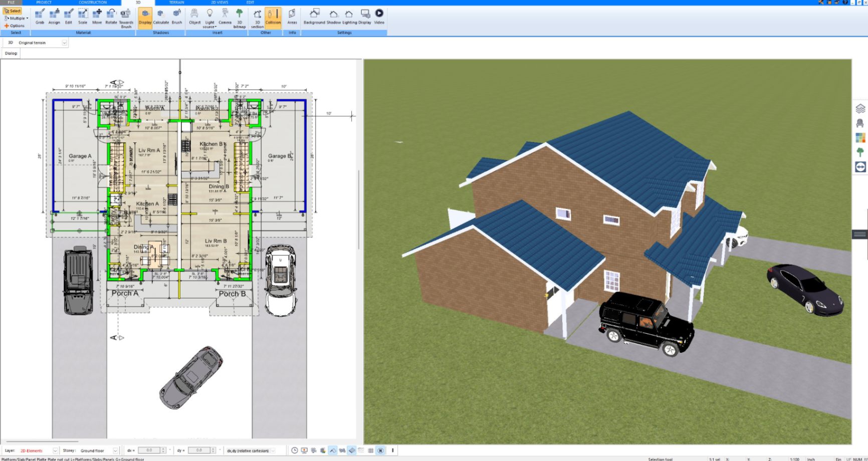Toggle the highlighted roof-line snap icon

[x=333, y=450]
